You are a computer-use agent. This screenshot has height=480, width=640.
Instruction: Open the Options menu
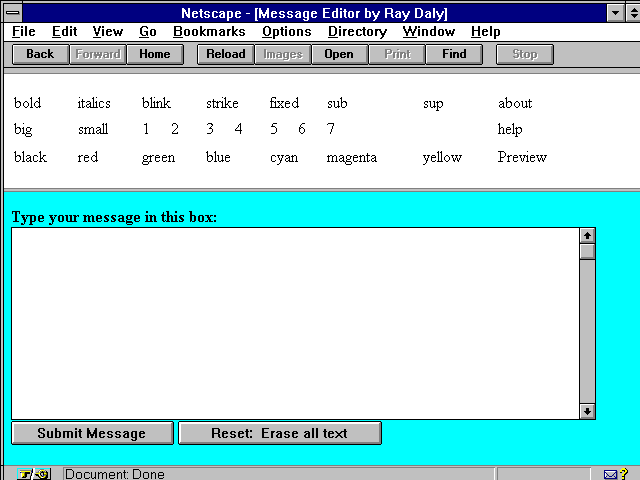click(287, 32)
